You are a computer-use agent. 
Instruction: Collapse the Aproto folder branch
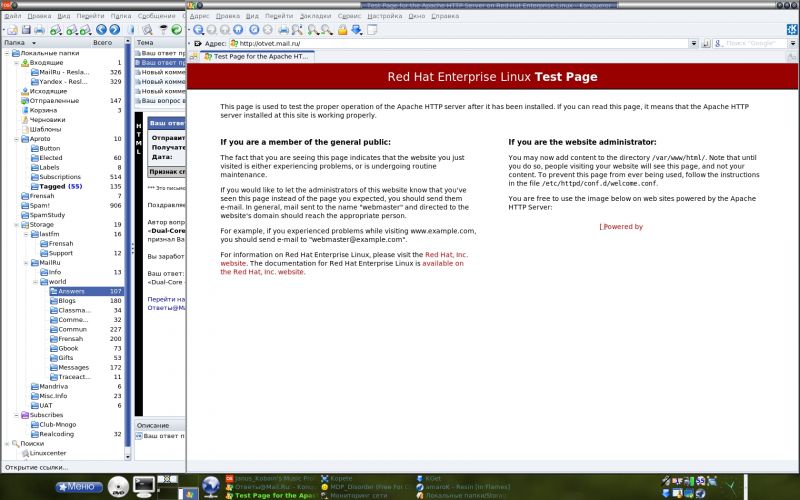(x=16, y=139)
